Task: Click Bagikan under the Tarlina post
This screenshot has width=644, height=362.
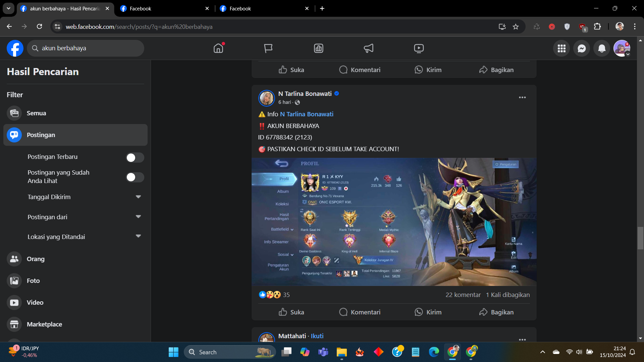Action: [x=496, y=312]
